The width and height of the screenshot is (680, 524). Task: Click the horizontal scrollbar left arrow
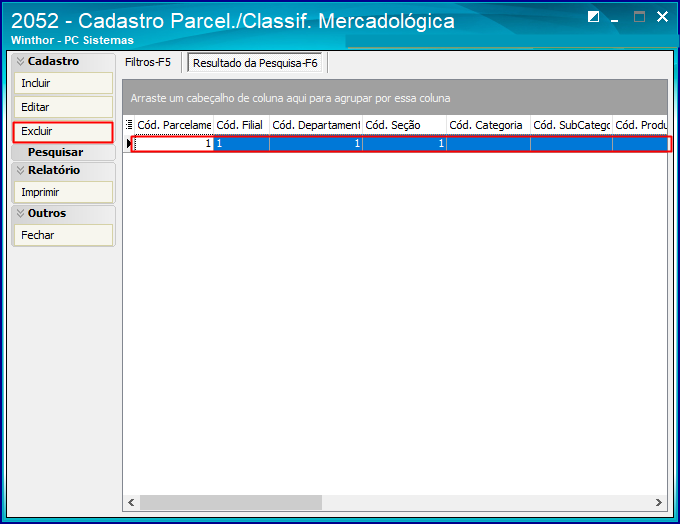click(x=131, y=502)
